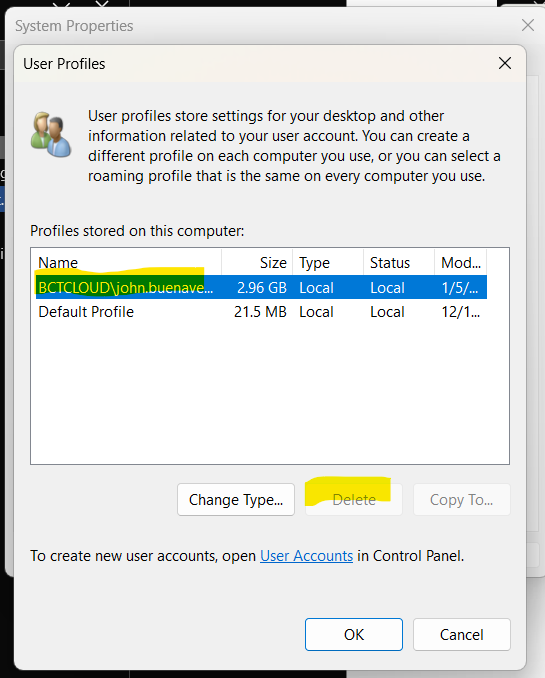Click the User Profiles people icon
The width and height of the screenshot is (545, 678).
(x=51, y=134)
